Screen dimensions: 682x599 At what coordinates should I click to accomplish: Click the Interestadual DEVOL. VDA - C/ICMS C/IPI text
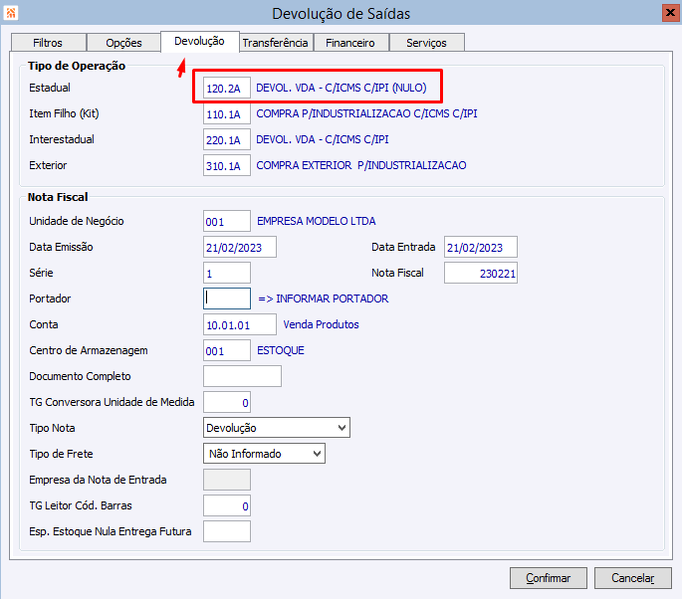322,139
